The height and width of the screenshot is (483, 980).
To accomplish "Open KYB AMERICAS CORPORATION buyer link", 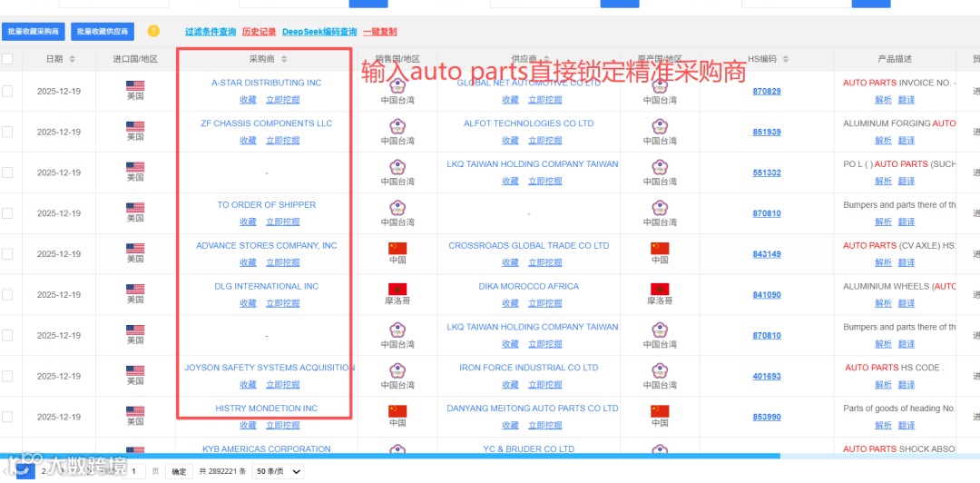I will pos(266,448).
